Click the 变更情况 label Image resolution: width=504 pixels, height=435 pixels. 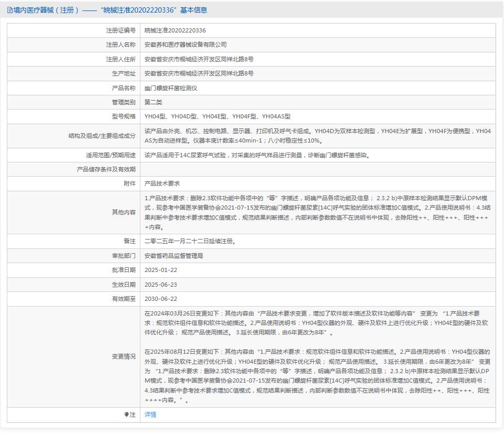[x=124, y=356]
